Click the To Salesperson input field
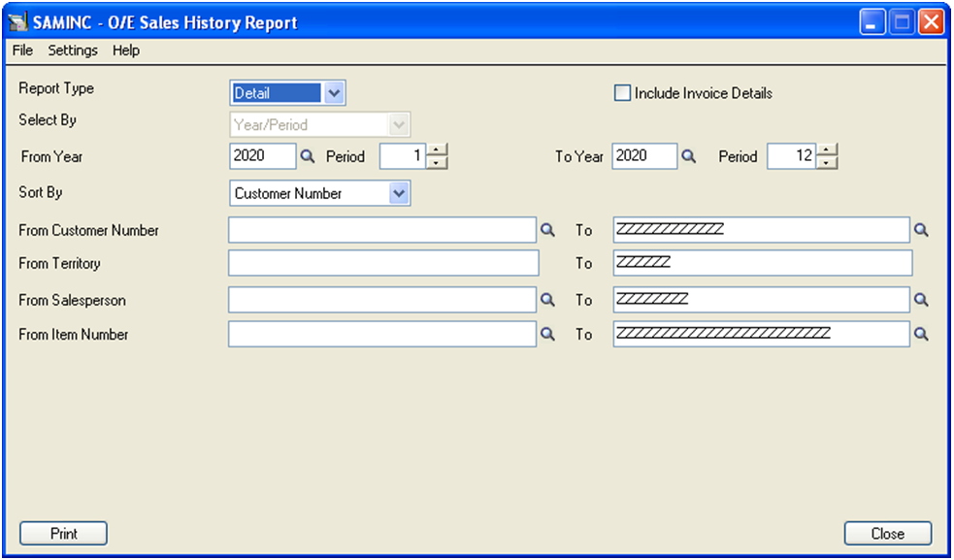 tap(762, 300)
